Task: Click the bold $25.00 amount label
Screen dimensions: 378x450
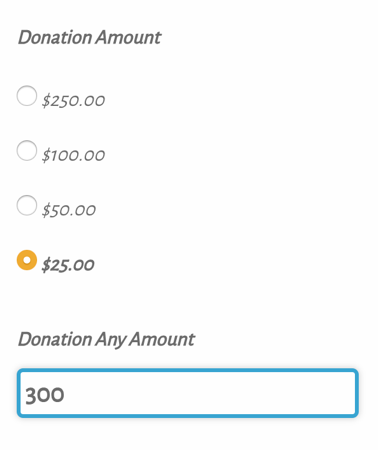Action: tap(68, 265)
